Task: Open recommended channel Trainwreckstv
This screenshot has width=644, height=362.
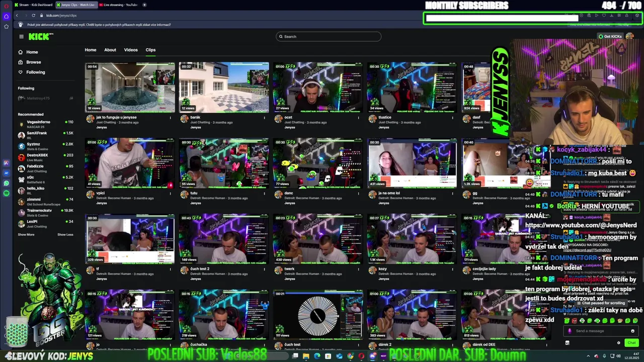Action: 45,212
